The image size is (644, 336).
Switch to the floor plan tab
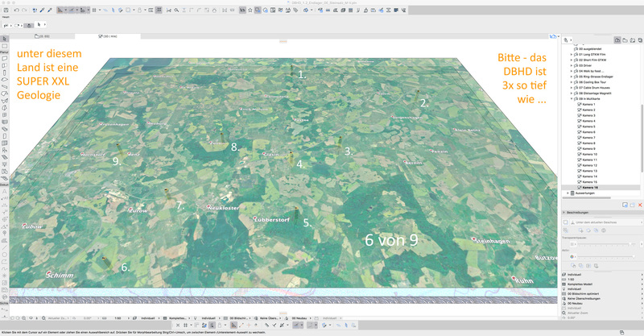pos(40,36)
